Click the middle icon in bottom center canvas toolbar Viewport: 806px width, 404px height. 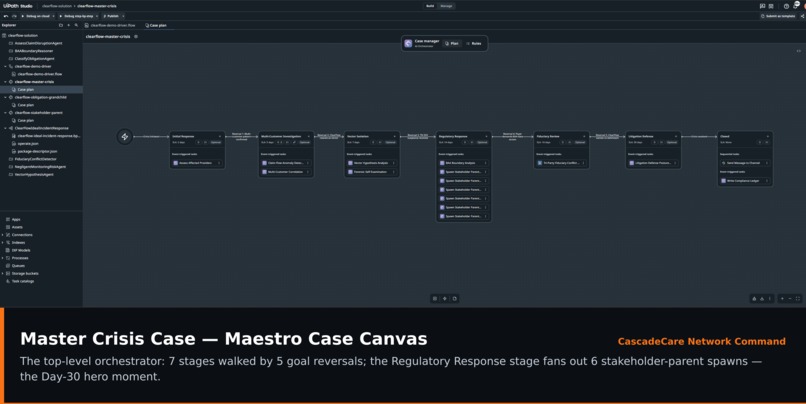pyautogui.click(x=445, y=299)
